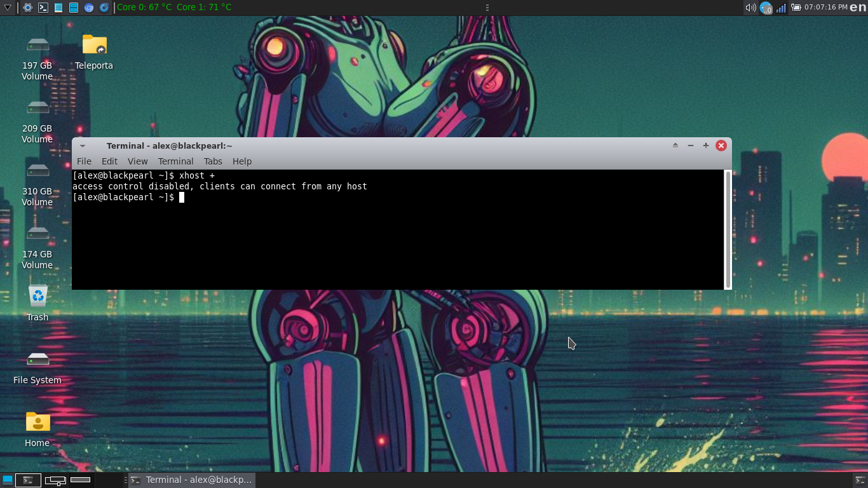Open the text editor launcher icon
Viewport: 868px width, 488px height.
58,8
